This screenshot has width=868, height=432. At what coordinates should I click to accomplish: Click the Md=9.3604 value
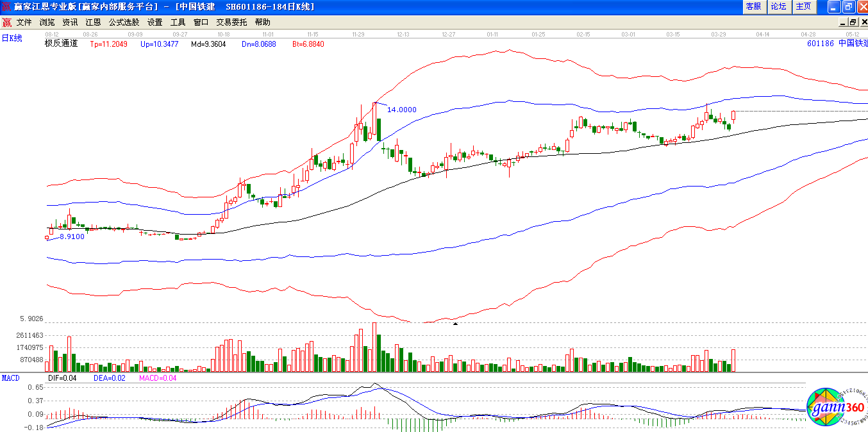208,44
